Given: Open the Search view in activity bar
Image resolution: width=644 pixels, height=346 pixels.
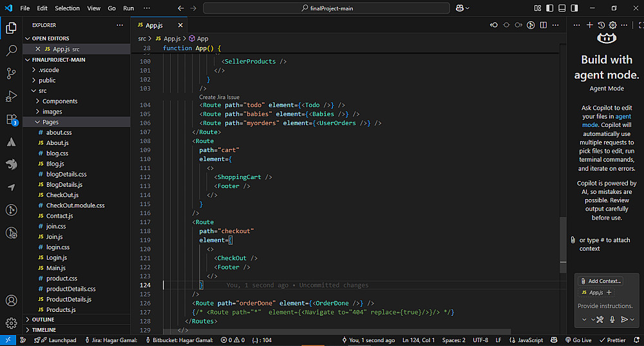Looking at the screenshot, I should click(11, 50).
